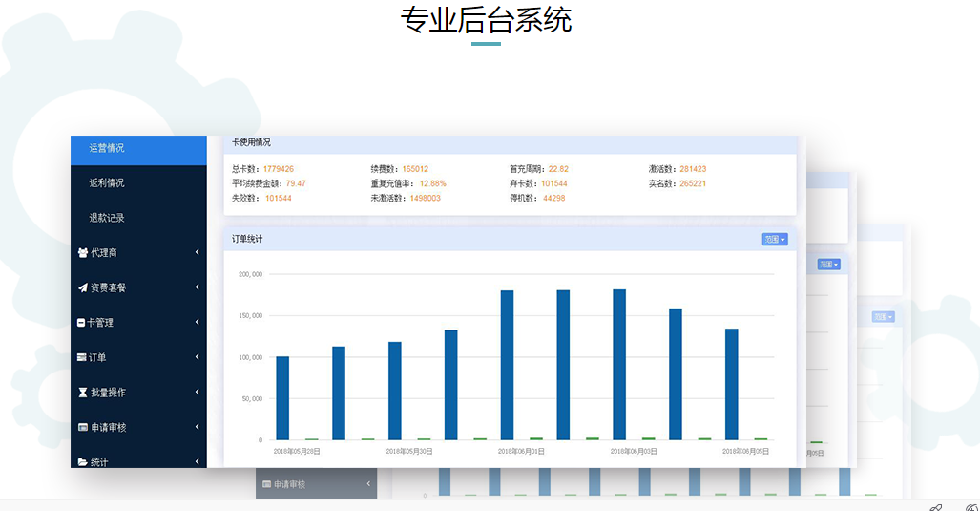The height and width of the screenshot is (511, 980).
Task: Click the 未激活数 value 1498003
Action: (x=425, y=198)
